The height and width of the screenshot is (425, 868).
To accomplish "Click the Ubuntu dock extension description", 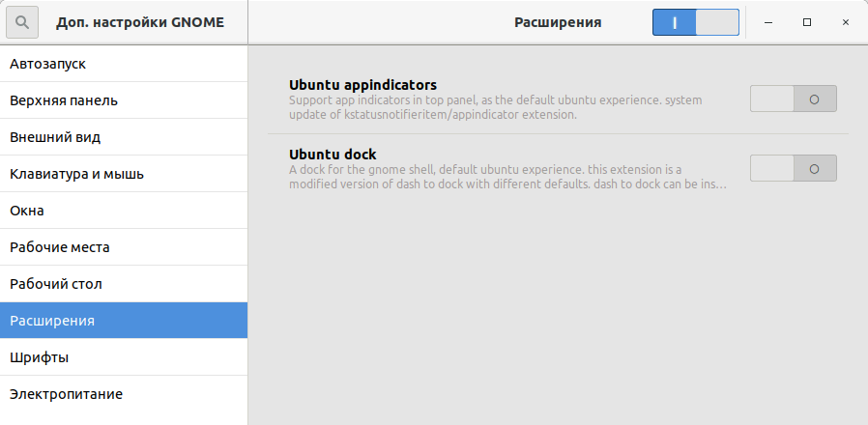I will [507, 177].
